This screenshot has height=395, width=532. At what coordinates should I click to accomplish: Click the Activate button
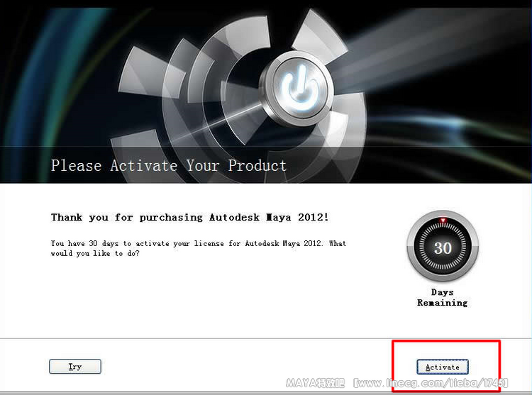tap(443, 367)
